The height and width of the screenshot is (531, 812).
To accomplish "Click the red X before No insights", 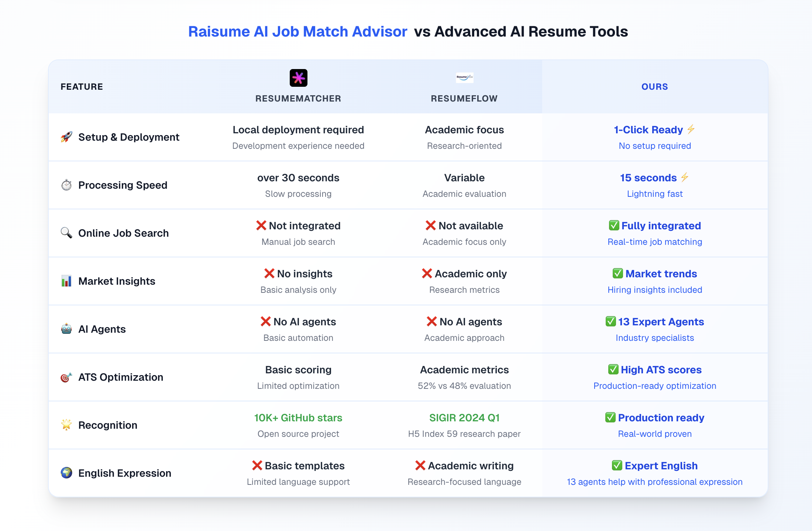I will click(x=269, y=273).
